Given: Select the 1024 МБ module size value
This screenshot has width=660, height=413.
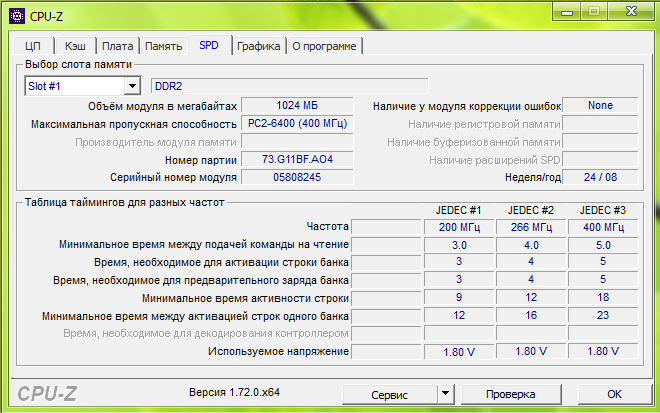Looking at the screenshot, I should point(297,105).
